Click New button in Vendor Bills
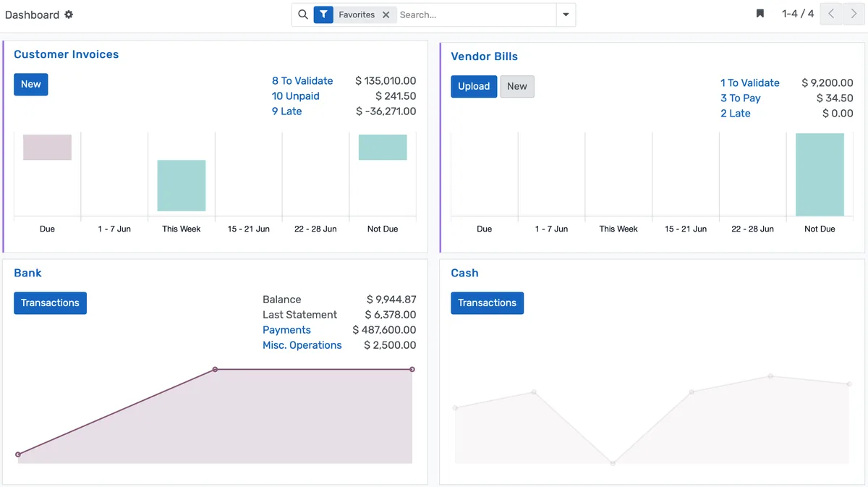Image resolution: width=868 pixels, height=487 pixels. (x=516, y=86)
